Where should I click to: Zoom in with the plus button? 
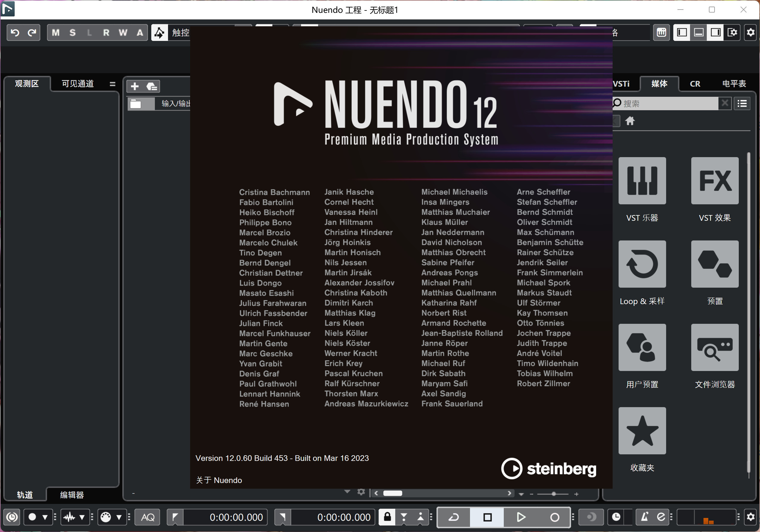576,494
